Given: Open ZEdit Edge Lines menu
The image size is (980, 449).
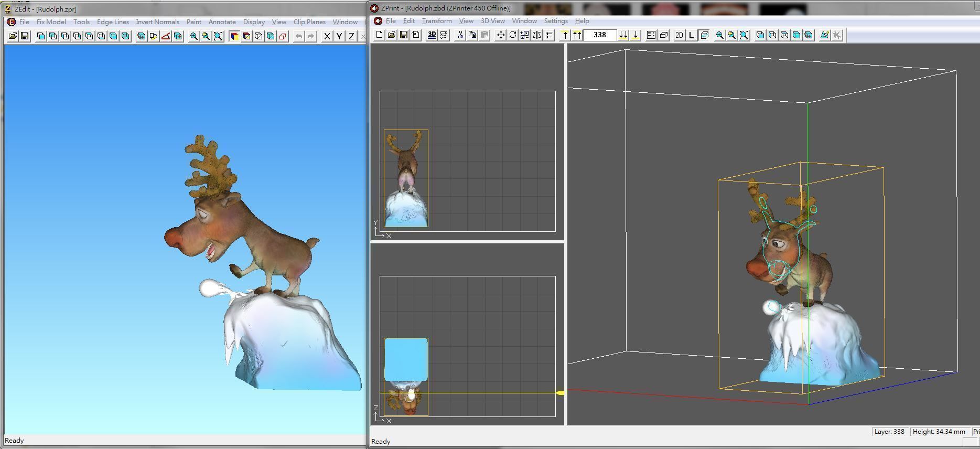Looking at the screenshot, I should coord(113,22).
